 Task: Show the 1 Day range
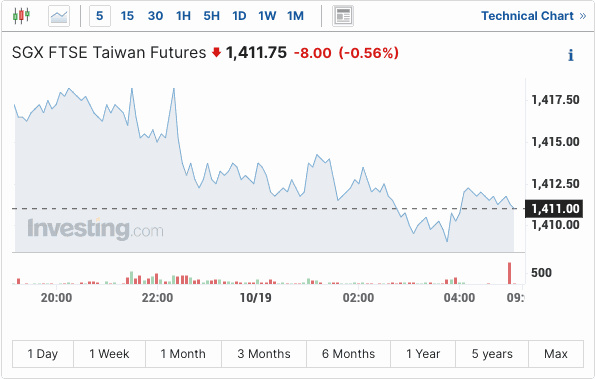43,354
